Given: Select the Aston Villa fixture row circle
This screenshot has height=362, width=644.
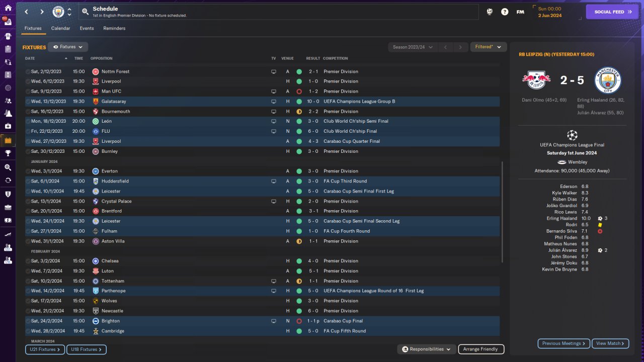Looking at the screenshot, I should tap(28, 241).
